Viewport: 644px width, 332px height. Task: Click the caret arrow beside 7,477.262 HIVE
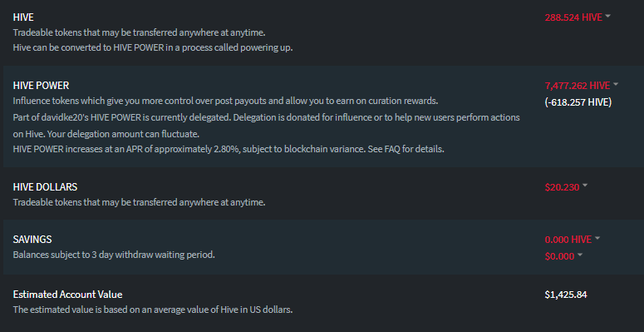[616, 84]
